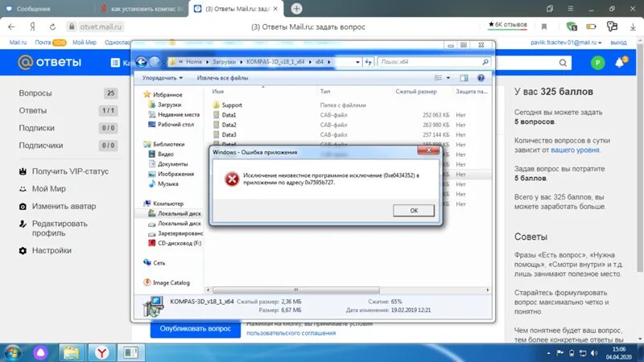Open the address bar history dropdown
Viewport: 644px width, 362px height.
click(357, 62)
